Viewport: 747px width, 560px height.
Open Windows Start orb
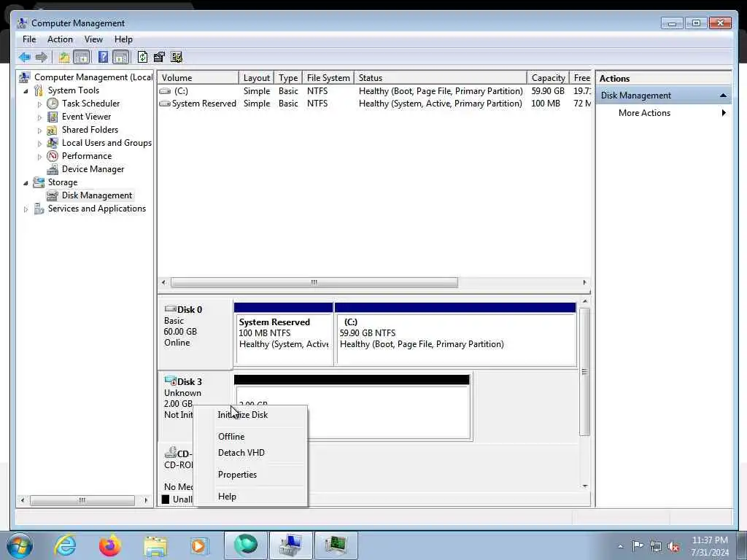point(19,546)
